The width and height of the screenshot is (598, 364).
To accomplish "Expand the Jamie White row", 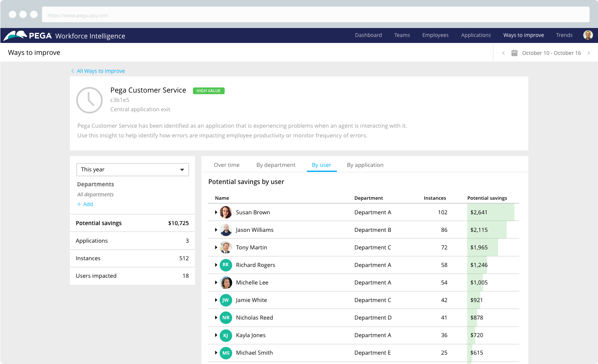I will [x=216, y=300].
